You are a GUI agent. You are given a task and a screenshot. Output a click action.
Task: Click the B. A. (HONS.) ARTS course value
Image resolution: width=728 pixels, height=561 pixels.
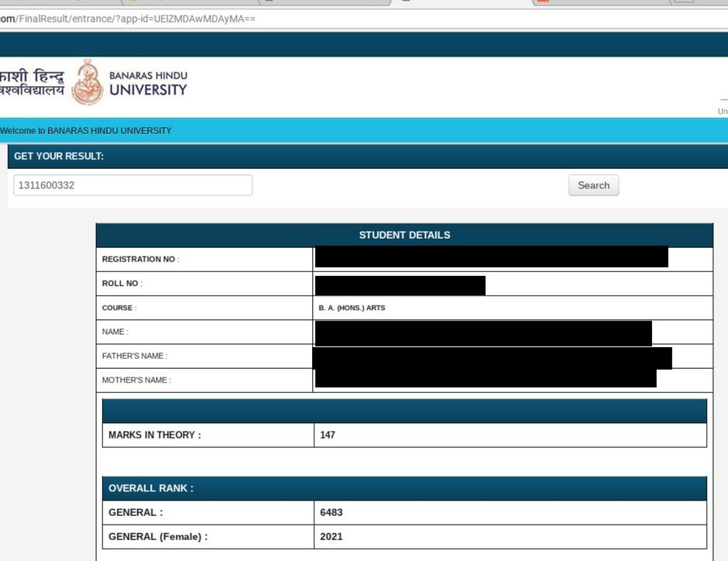[352, 308]
